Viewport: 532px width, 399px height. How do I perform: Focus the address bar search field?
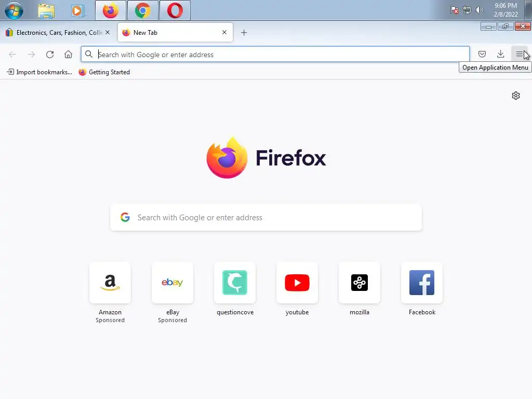coord(275,54)
